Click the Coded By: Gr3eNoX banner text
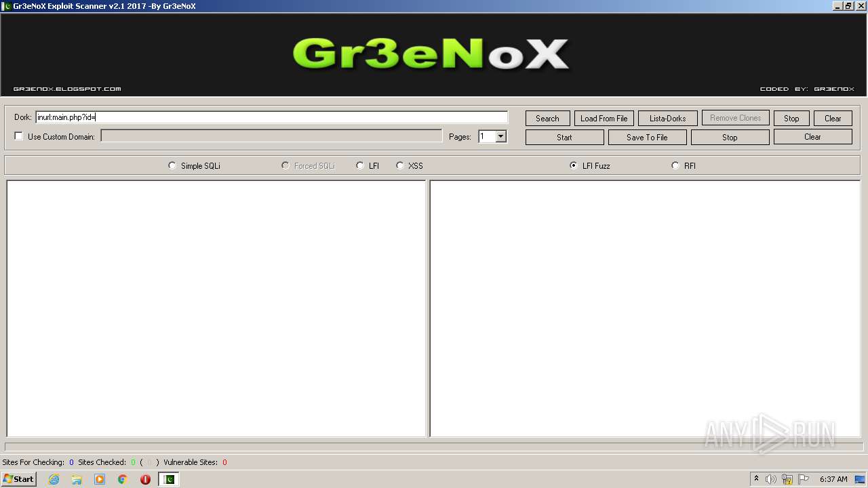Screen dimensions: 868x488 807,89
